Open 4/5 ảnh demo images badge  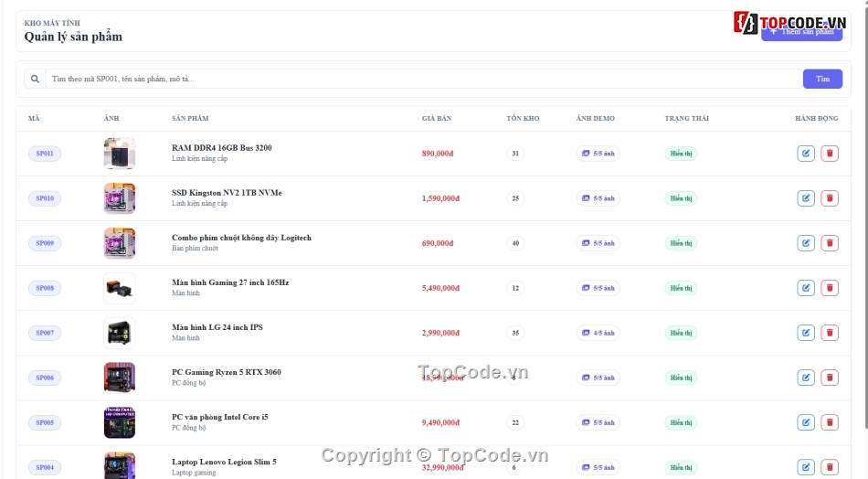[x=598, y=333]
